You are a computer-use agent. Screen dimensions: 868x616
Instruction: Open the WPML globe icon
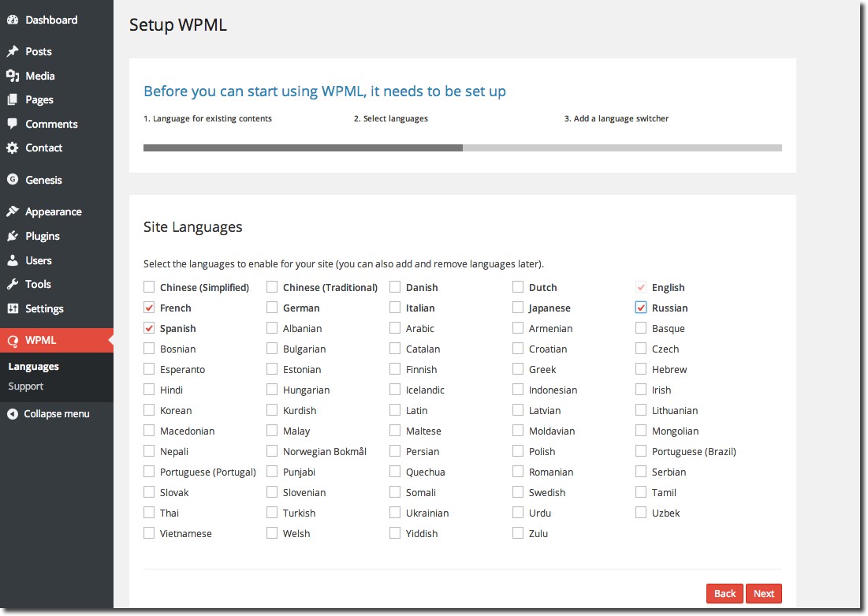click(x=13, y=340)
